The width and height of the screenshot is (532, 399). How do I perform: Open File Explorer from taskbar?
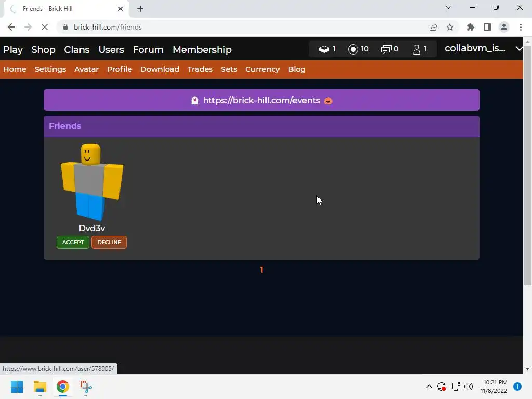[x=39, y=387]
